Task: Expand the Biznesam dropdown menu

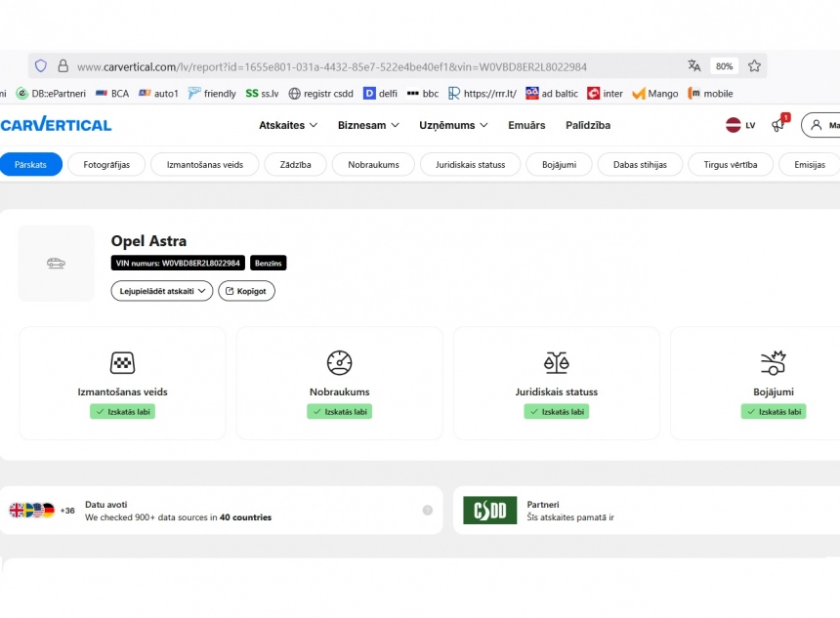Action: 368,125
